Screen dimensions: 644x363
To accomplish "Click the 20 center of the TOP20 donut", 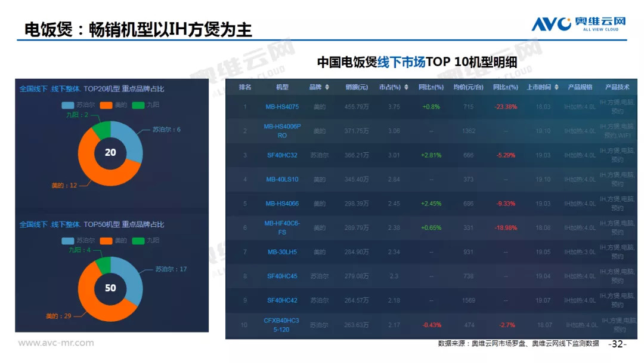I will click(110, 152).
